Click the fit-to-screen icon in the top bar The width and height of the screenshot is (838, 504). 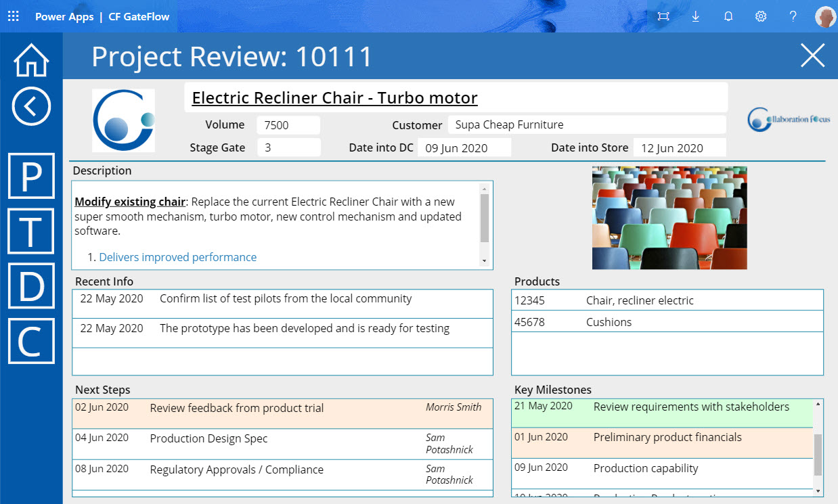pyautogui.click(x=663, y=16)
